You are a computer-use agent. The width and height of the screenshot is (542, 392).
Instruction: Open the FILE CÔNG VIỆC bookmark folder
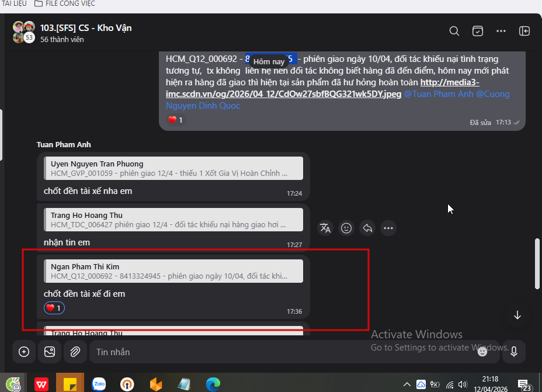(65, 4)
